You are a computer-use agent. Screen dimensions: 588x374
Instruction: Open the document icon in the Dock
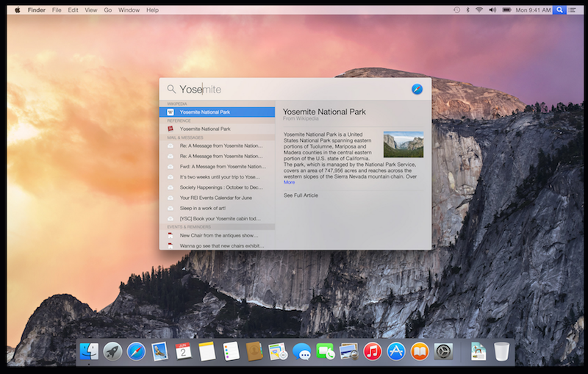(478, 352)
